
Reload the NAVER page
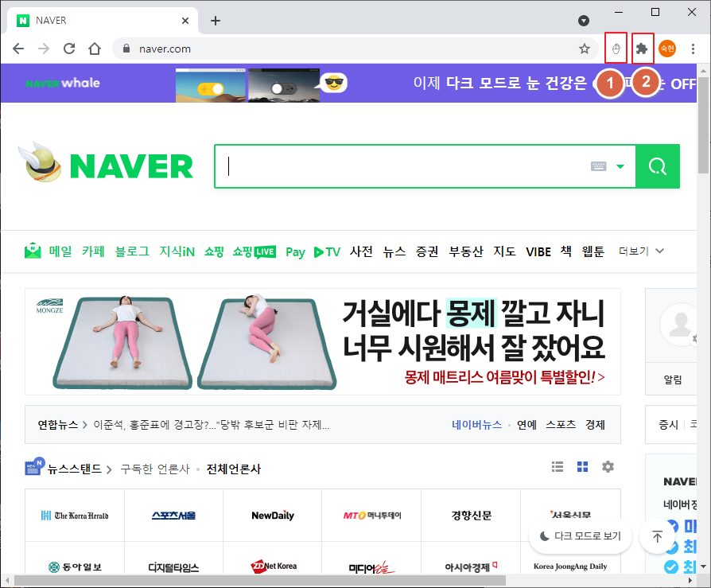click(69, 49)
